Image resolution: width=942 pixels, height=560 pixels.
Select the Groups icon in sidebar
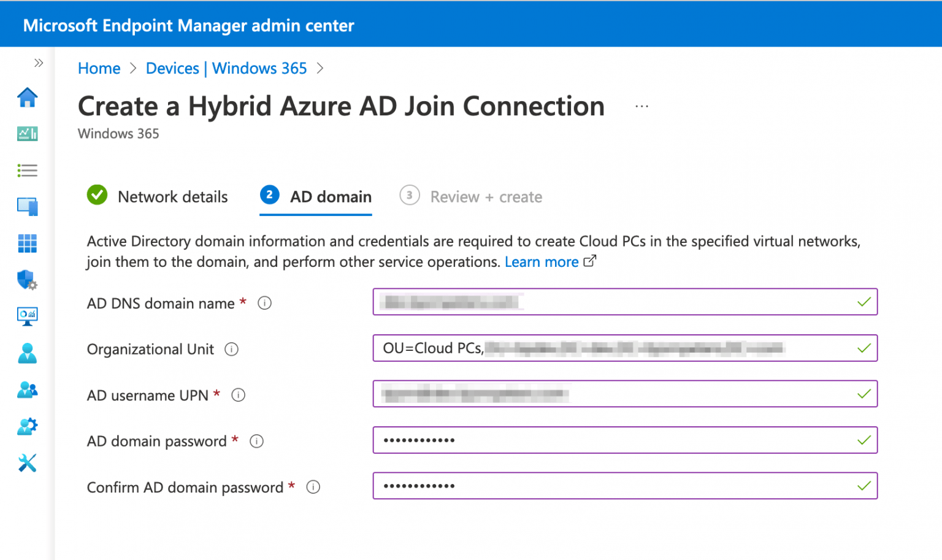pos(28,390)
